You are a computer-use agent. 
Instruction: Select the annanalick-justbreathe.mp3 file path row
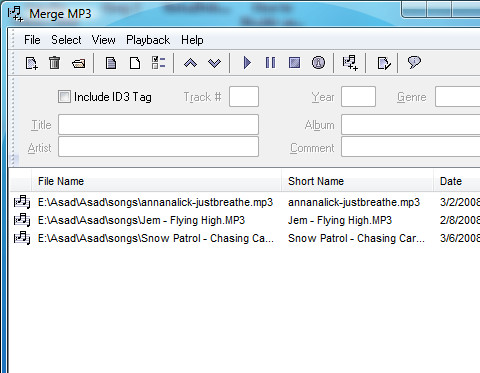(155, 202)
